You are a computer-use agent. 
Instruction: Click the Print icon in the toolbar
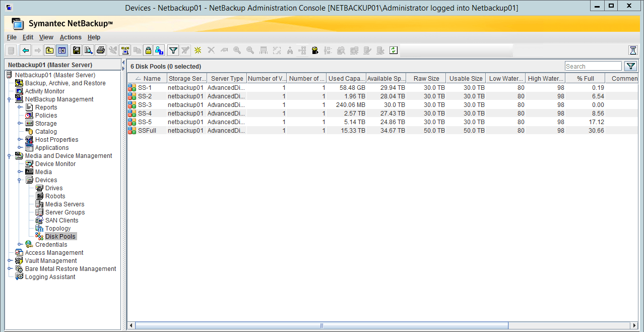(101, 50)
